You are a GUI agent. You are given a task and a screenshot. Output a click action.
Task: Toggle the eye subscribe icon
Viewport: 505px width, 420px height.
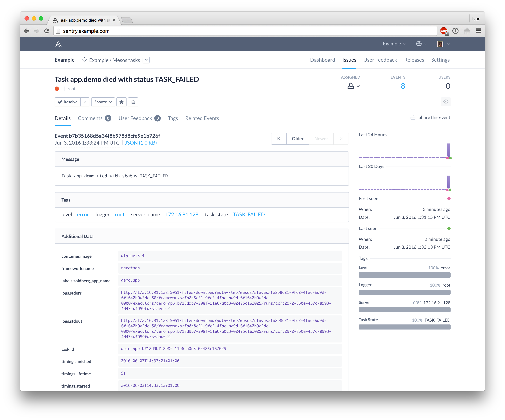pos(446,102)
